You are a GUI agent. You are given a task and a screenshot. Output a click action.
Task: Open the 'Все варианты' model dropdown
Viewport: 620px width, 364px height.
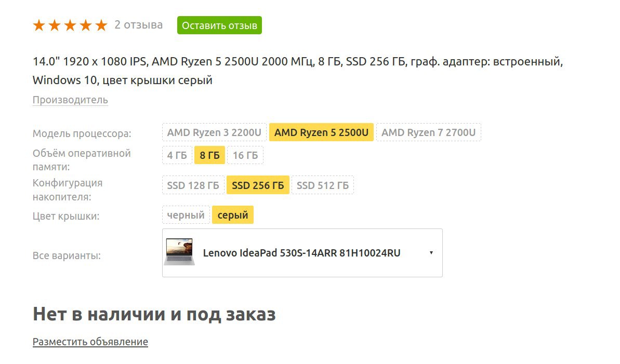tap(302, 253)
